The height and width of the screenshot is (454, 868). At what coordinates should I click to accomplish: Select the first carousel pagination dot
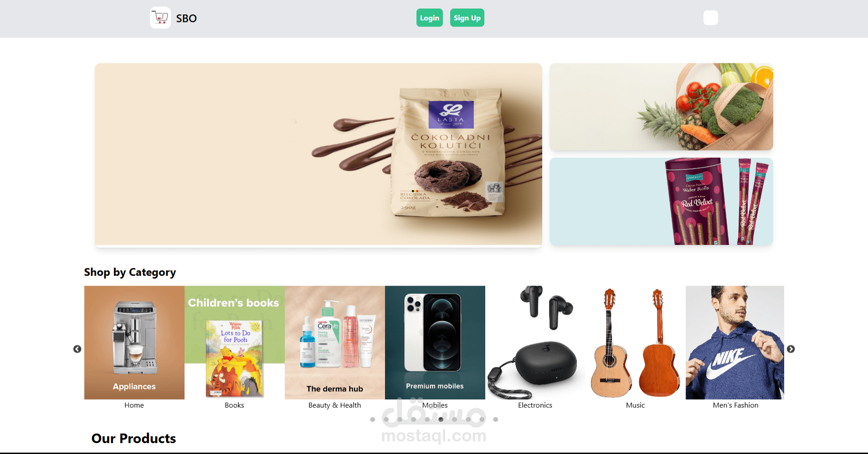(x=373, y=419)
